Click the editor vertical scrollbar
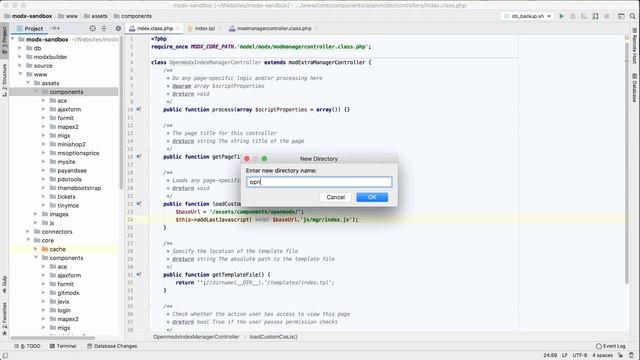This screenshot has width=640, height=360. pyautogui.click(x=627, y=162)
